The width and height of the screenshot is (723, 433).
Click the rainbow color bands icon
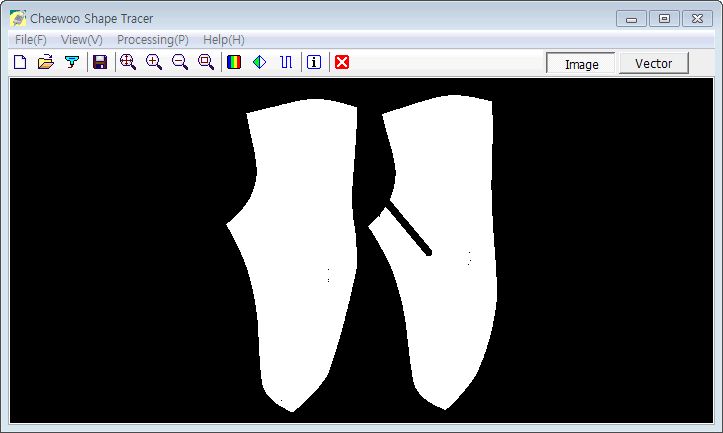(x=234, y=62)
